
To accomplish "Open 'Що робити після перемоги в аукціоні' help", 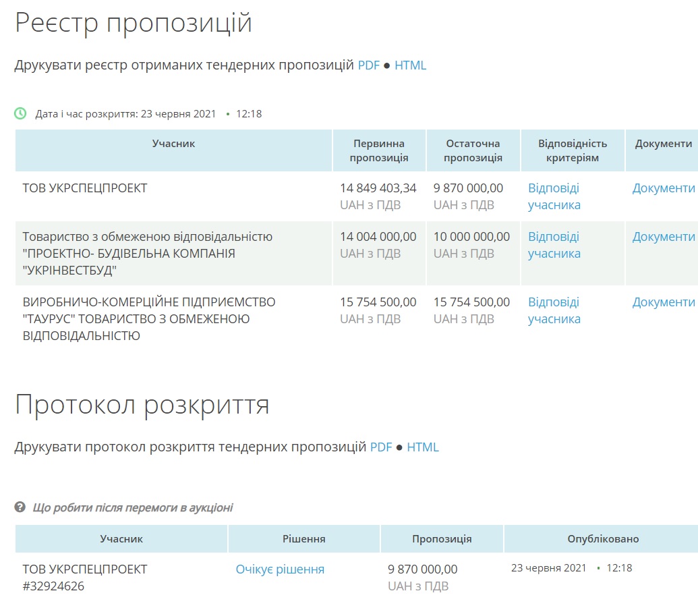I will tap(133, 508).
